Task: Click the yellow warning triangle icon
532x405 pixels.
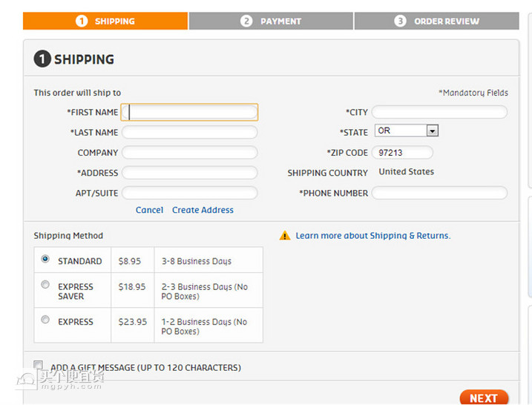Action: click(285, 236)
